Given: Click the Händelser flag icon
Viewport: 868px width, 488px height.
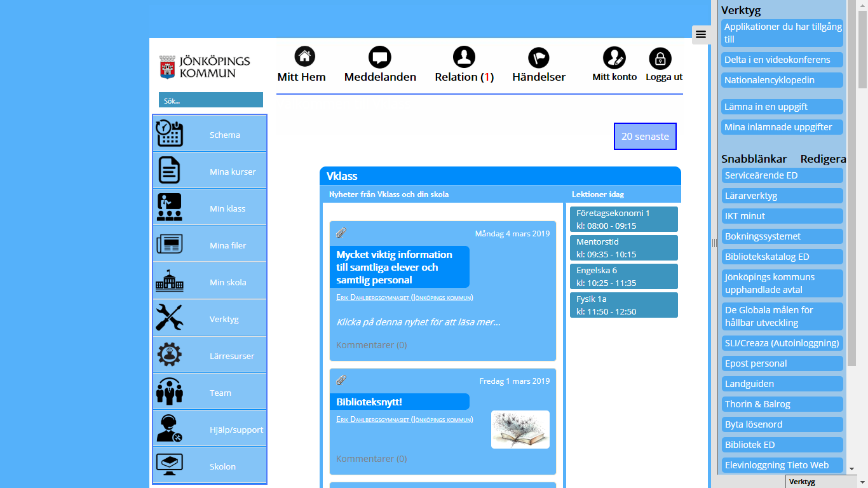Looking at the screenshot, I should coord(539,57).
